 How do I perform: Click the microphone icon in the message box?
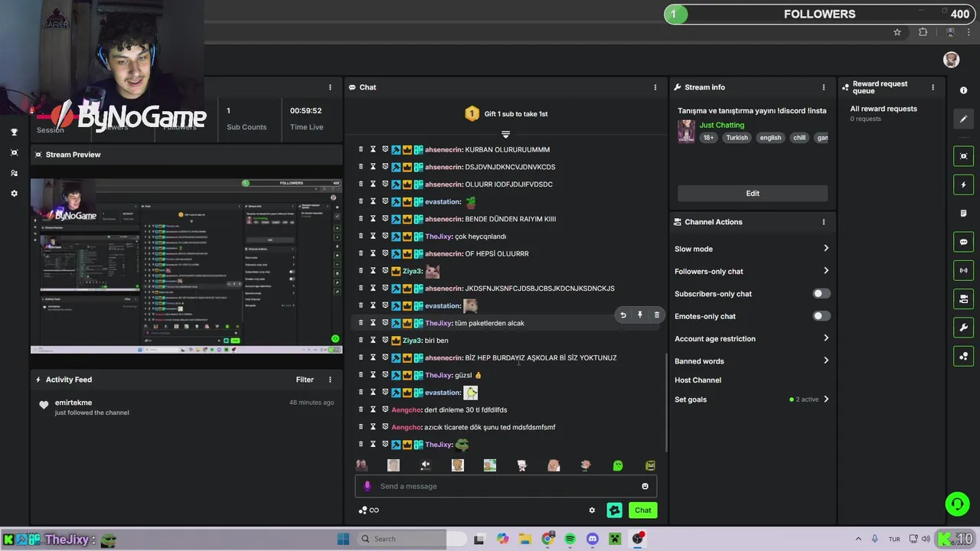tap(367, 486)
